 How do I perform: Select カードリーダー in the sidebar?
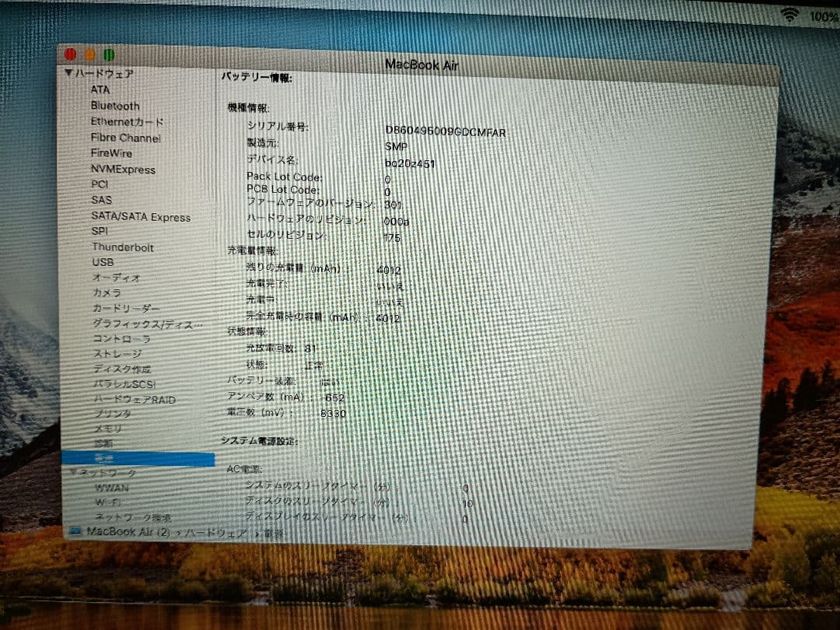tap(127, 308)
